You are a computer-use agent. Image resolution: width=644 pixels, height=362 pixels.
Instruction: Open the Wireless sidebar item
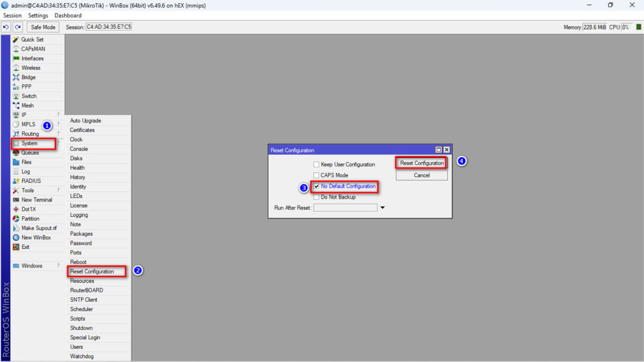coord(30,68)
